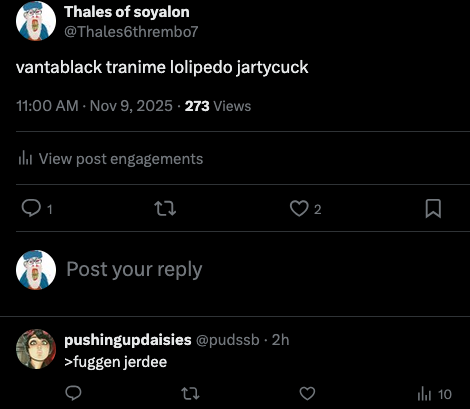470x409 pixels.
Task: Open the author's avatar at top of post
Action: click(x=36, y=21)
